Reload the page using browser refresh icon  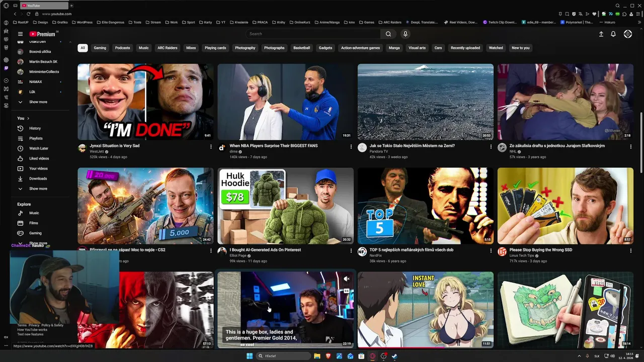(x=28, y=14)
